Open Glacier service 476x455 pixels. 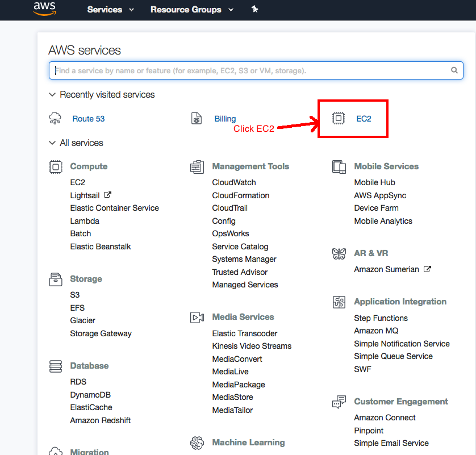(x=82, y=320)
